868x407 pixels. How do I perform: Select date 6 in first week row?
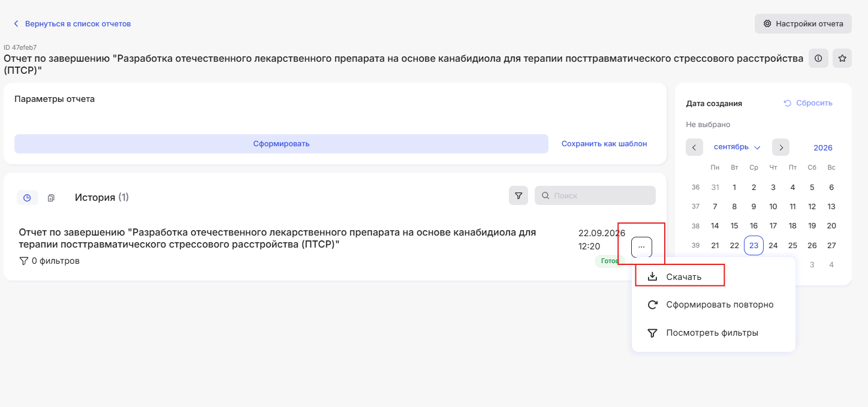pyautogui.click(x=831, y=187)
